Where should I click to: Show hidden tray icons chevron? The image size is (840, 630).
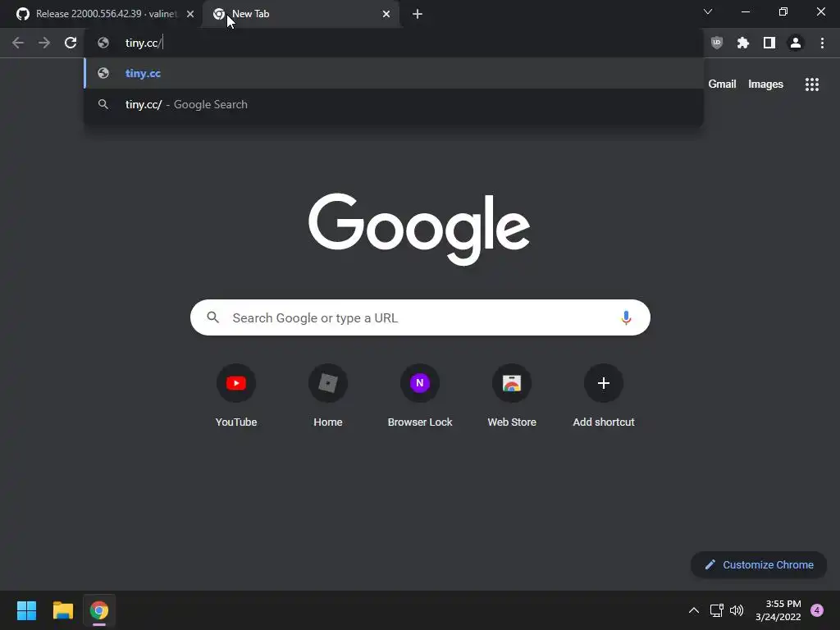pyautogui.click(x=694, y=610)
